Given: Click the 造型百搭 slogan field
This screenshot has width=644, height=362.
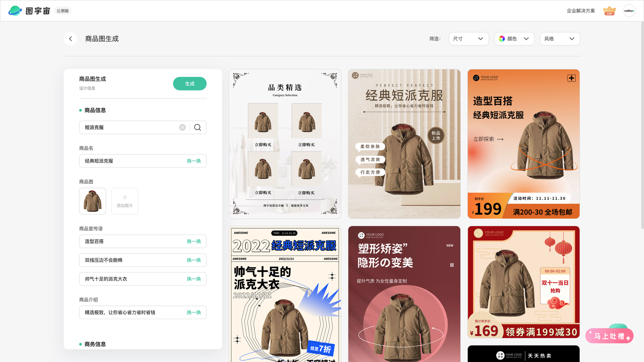Looking at the screenshot, I should tap(143, 241).
